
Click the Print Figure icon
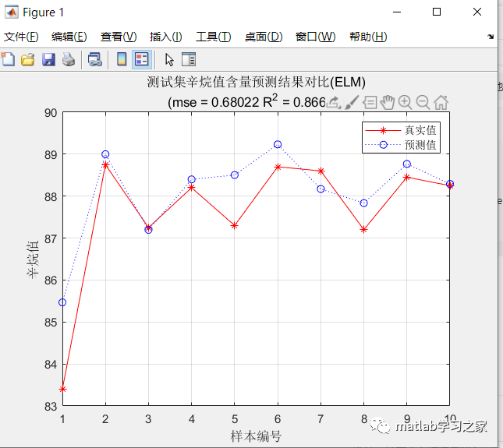[x=69, y=60]
